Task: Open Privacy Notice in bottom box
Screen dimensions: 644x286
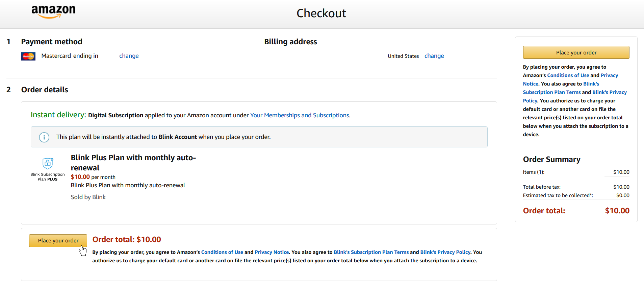Action: pos(272,252)
